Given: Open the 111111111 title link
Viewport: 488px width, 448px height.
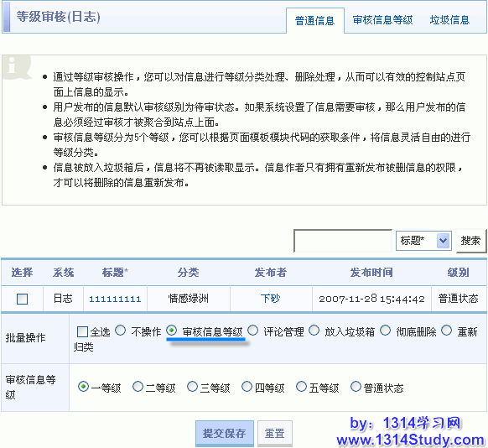Looking at the screenshot, I should 115,300.
